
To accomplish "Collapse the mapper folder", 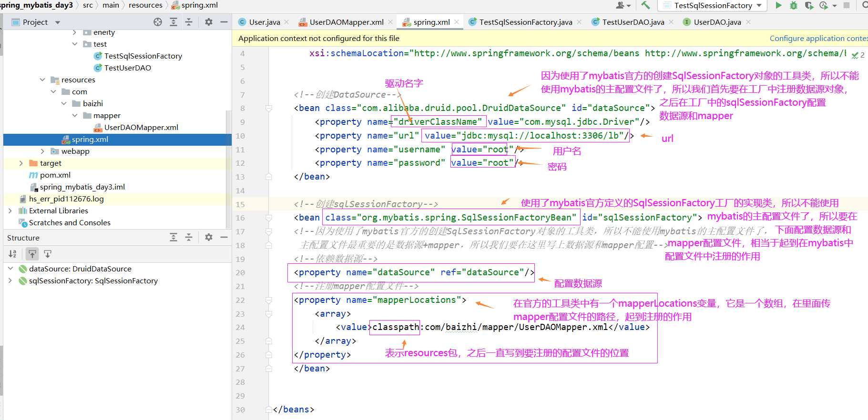I will pyautogui.click(x=75, y=115).
